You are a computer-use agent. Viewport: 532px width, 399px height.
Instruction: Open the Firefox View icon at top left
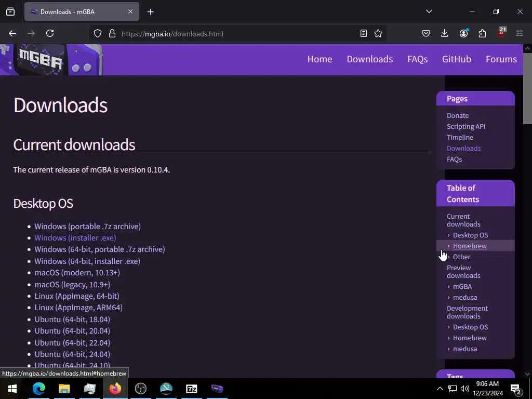click(10, 11)
